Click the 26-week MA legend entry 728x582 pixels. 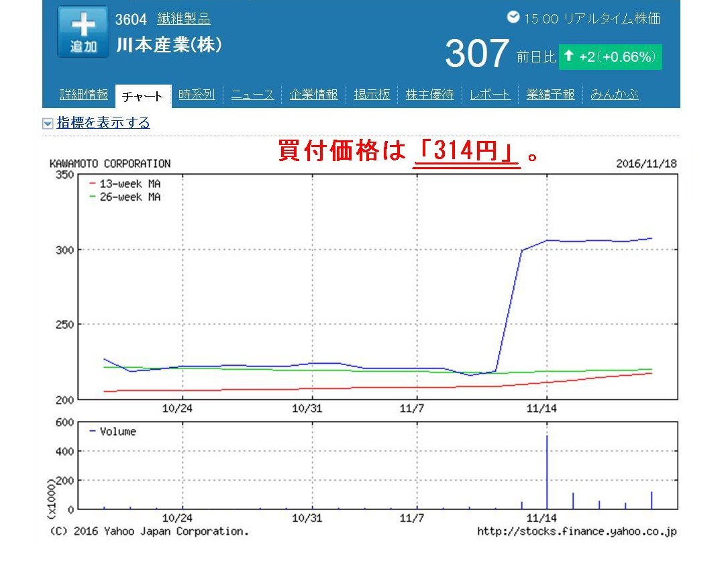click(125, 197)
